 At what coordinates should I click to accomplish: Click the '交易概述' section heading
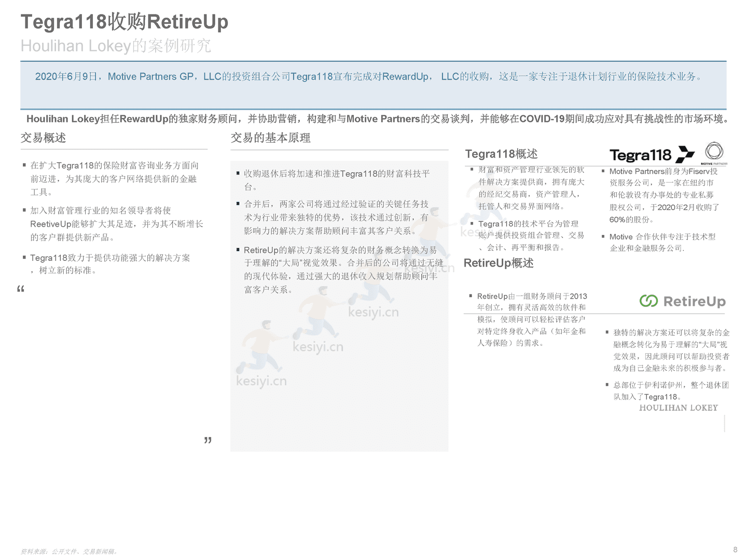click(43, 138)
